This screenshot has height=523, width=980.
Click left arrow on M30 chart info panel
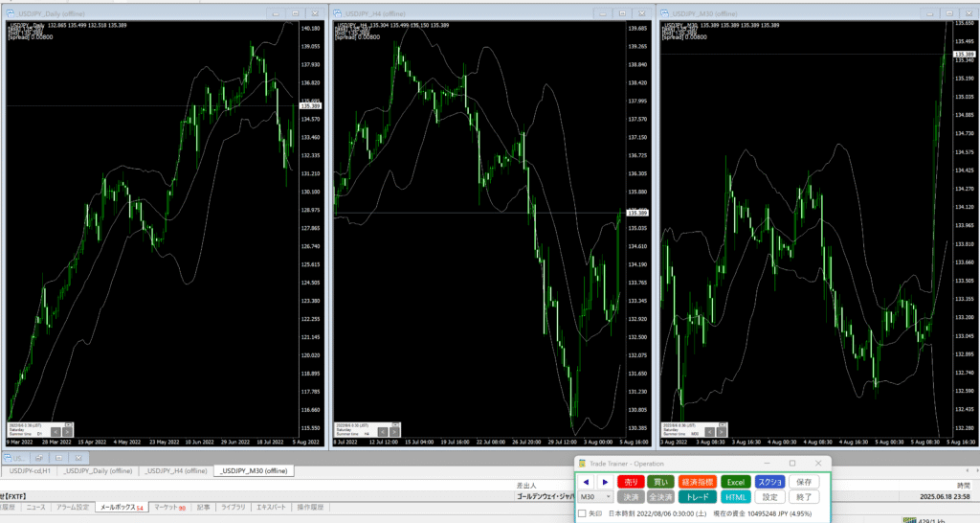tap(709, 432)
